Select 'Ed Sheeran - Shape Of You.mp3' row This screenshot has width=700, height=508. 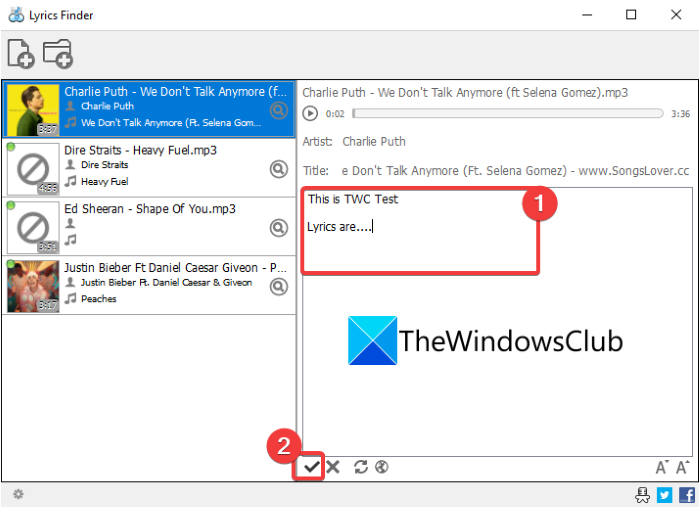149,227
